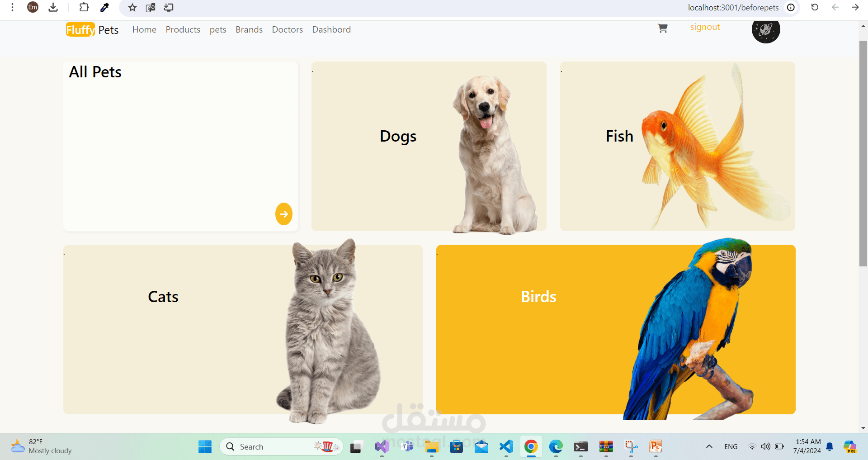The width and height of the screenshot is (868, 460).
Task: Open Microsoft Edge from taskbar
Action: [x=556, y=447]
